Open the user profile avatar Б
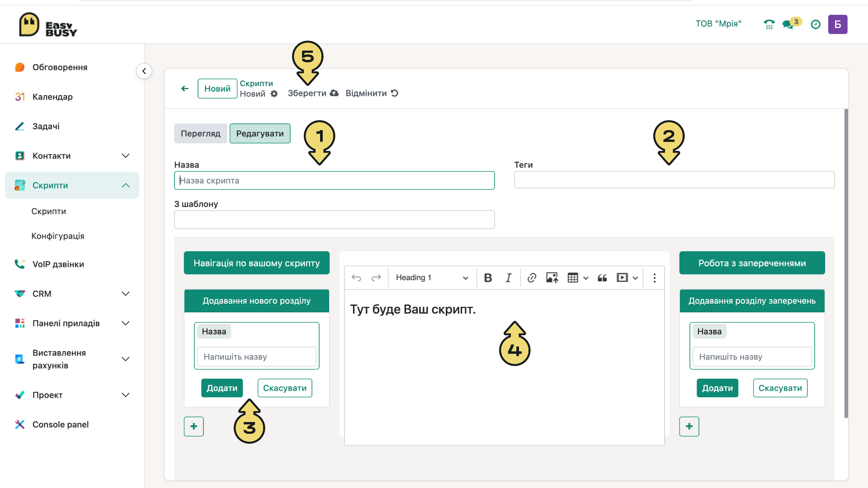The height and width of the screenshot is (488, 868). pos(838,24)
